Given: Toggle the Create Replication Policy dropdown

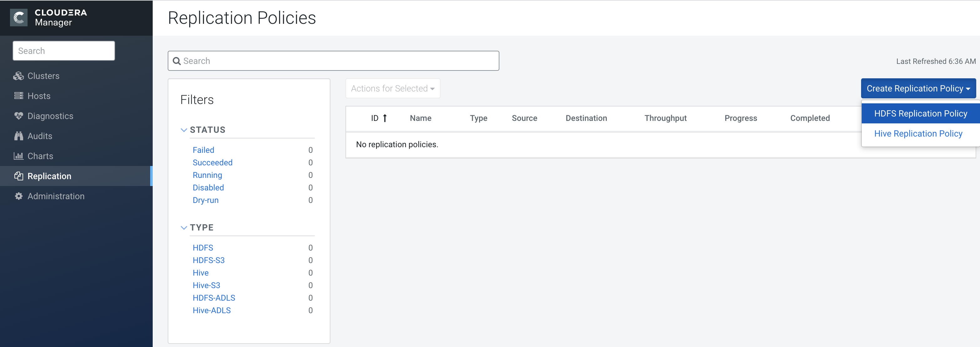Looking at the screenshot, I should (x=918, y=88).
